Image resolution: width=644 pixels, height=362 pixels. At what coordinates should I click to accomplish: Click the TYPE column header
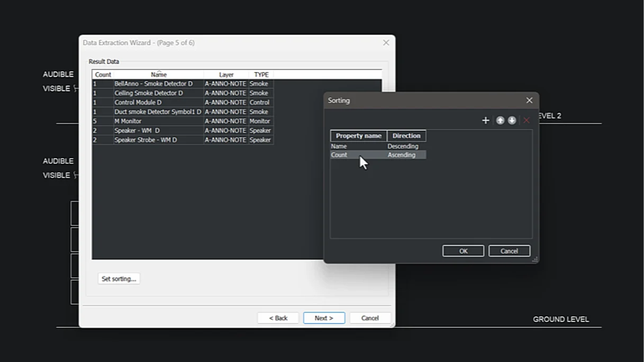261,75
